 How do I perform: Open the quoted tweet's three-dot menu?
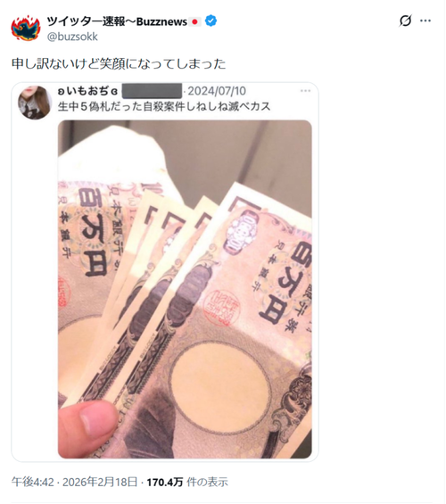pos(305,91)
